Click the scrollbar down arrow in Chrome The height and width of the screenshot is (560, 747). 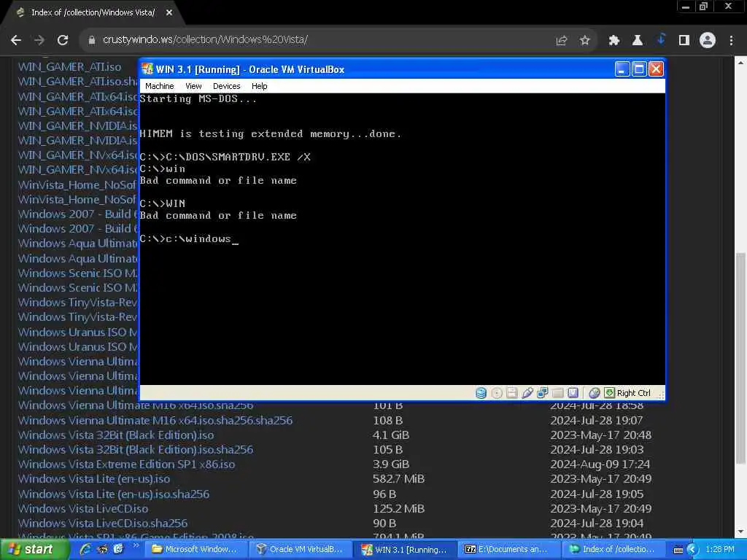tap(741, 532)
